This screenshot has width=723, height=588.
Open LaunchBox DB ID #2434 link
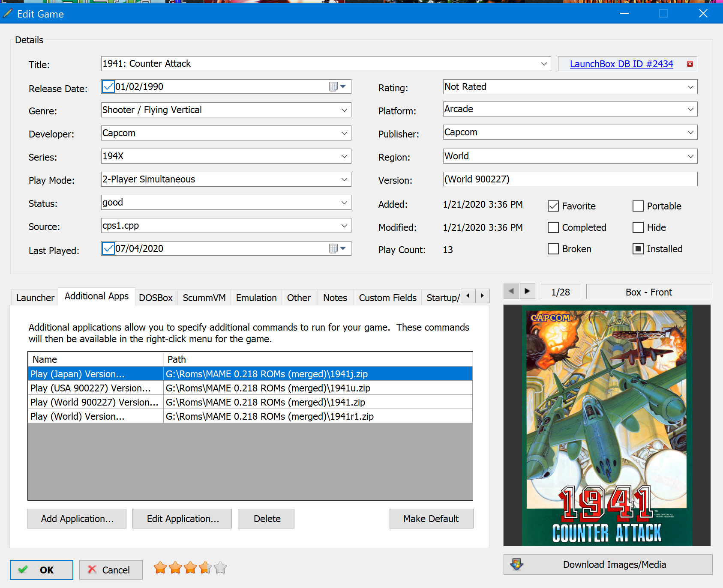pos(621,64)
